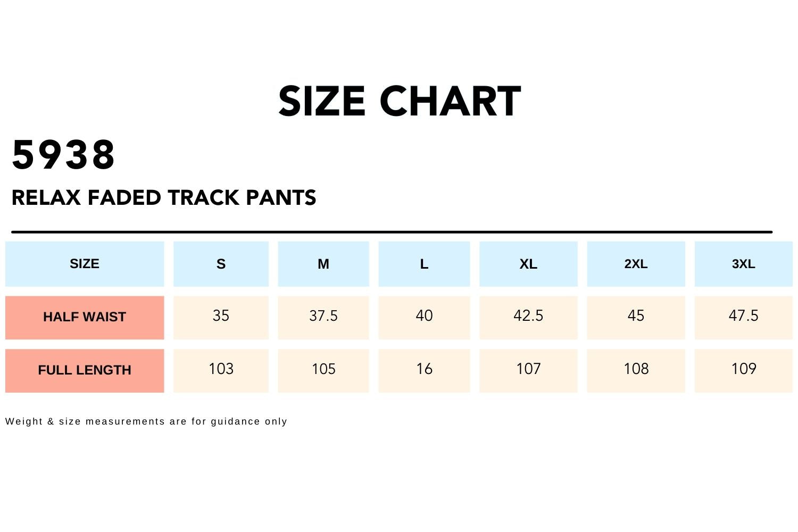Click the measurement guidance disclaimer text
Image resolution: width=798 pixels, height=532 pixels.
coord(146,421)
